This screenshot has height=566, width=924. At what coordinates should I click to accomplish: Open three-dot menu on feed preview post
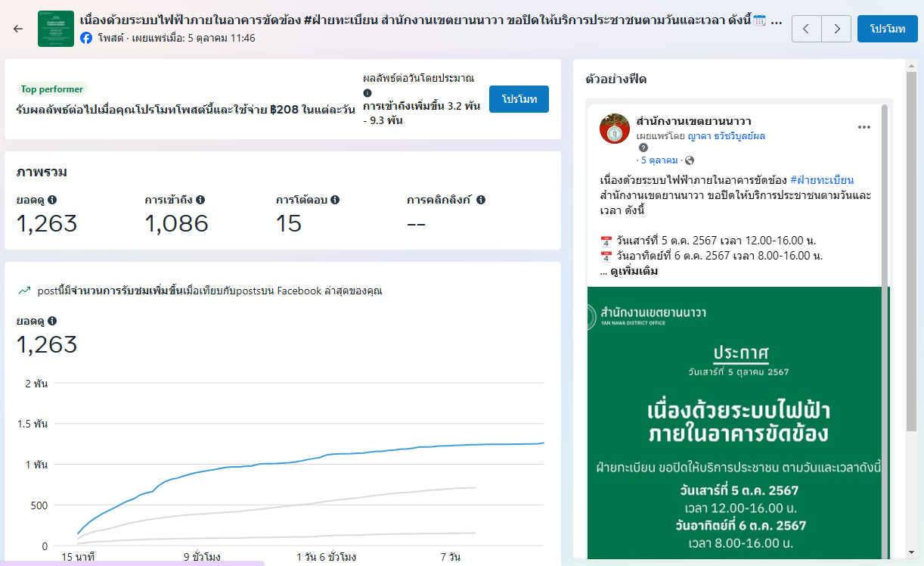tap(864, 127)
